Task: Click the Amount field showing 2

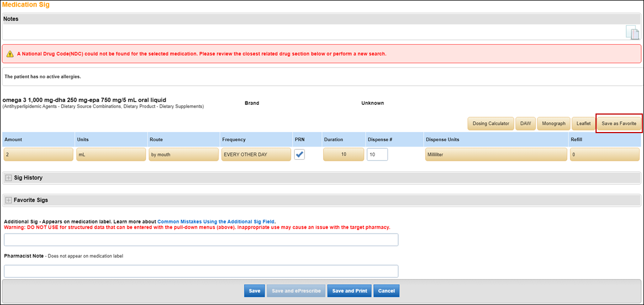Action: click(38, 154)
